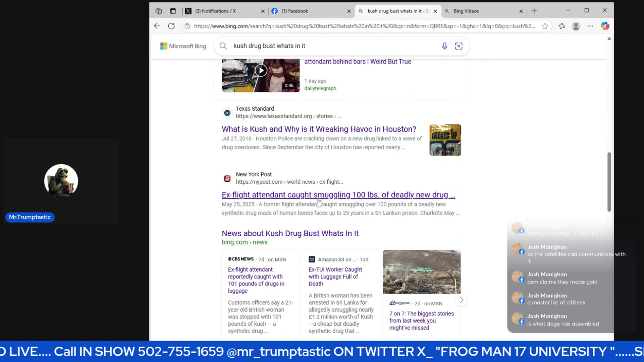The width and height of the screenshot is (644, 362).
Task: Open CBS News 'Ex-flight attendant reportedly caught' story
Action: (256, 280)
